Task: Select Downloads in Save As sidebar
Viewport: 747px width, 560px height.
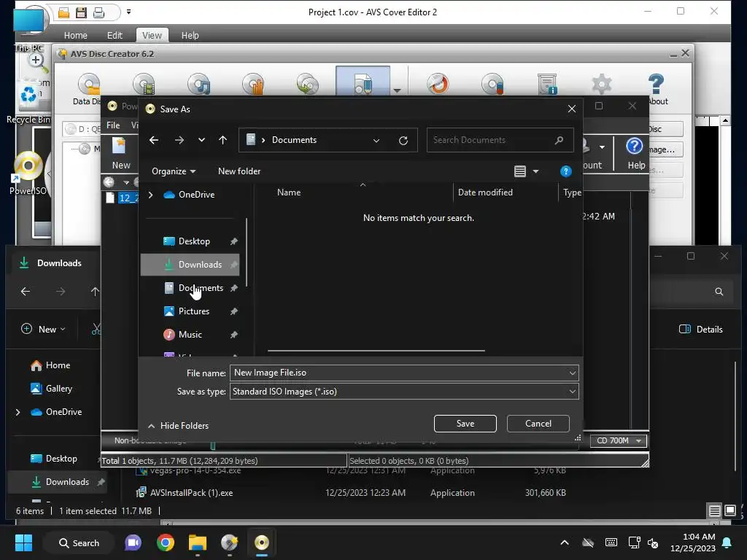Action: click(x=190, y=265)
